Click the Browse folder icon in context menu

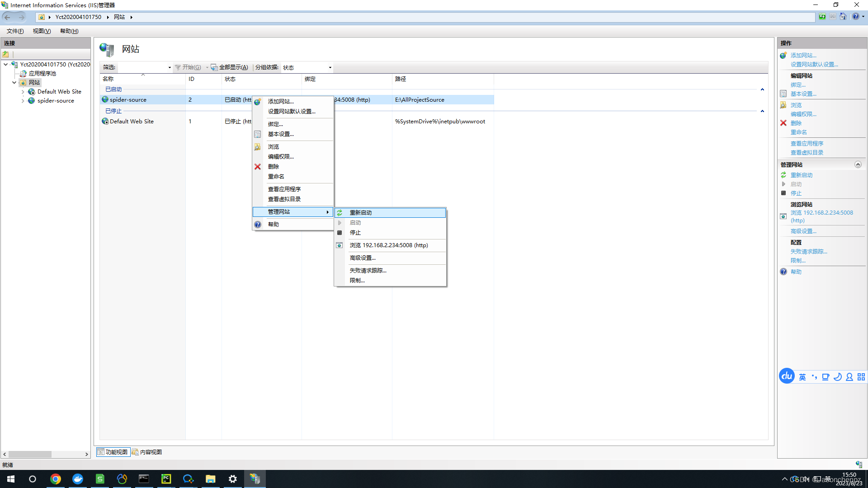[258, 147]
